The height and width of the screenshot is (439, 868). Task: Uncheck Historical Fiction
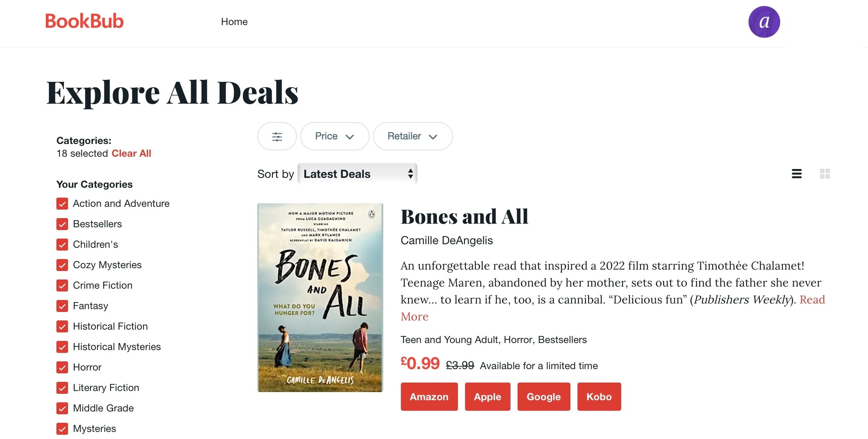click(62, 326)
